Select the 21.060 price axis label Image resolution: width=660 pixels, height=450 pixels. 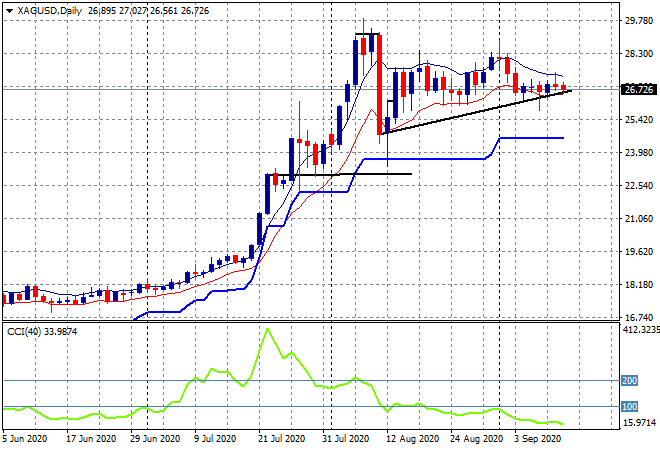(639, 218)
